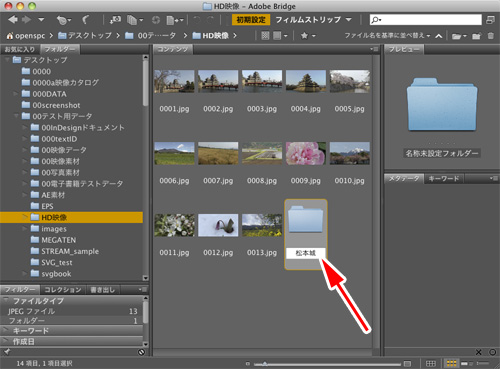Open the output document icon menu

coord(175,20)
